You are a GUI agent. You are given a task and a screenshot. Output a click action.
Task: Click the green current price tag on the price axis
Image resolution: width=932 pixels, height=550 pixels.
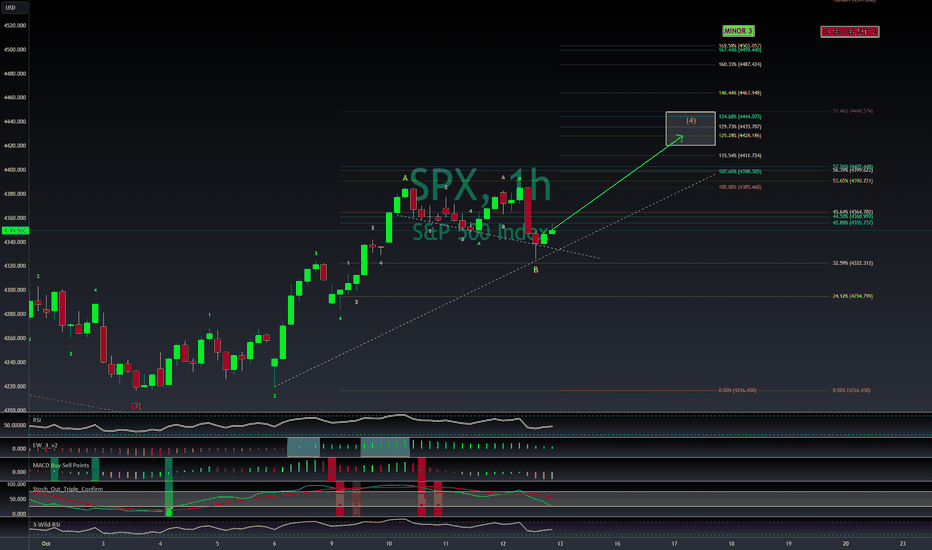15,230
